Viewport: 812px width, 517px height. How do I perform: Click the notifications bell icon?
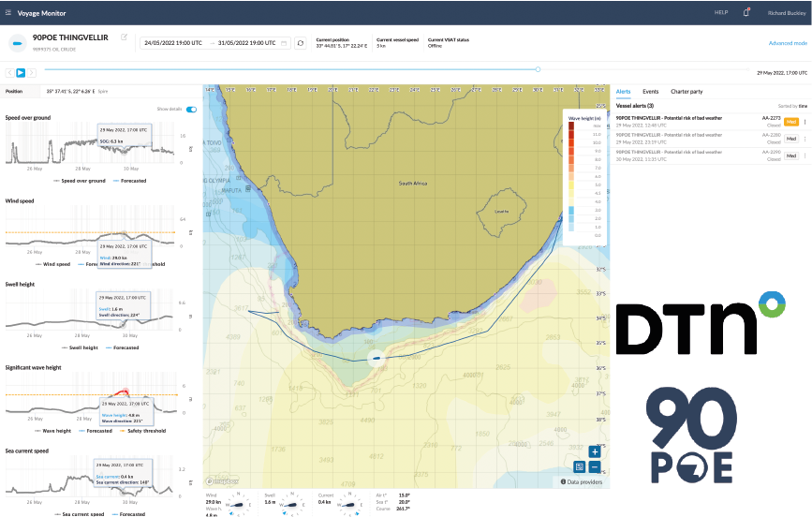tap(746, 12)
